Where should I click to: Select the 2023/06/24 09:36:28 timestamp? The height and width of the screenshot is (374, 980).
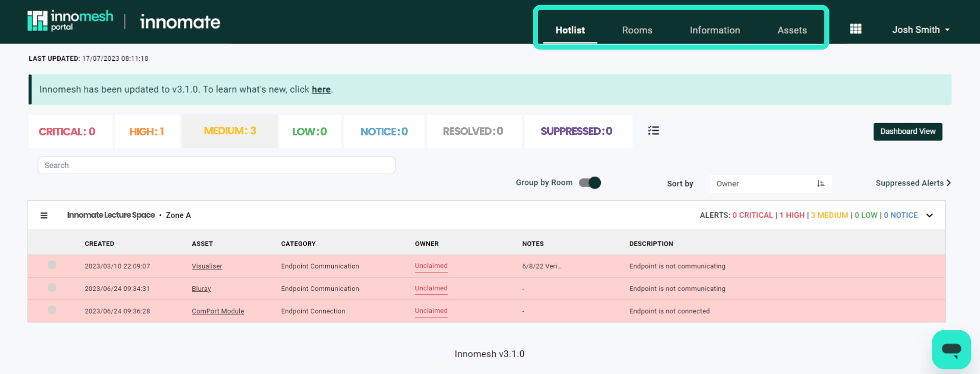pyautogui.click(x=117, y=311)
